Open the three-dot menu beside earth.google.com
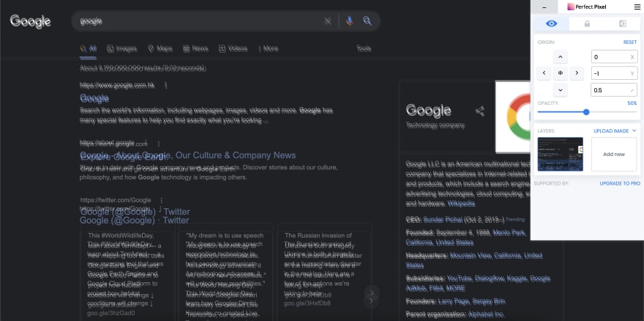644x321 pixels. (x=159, y=144)
